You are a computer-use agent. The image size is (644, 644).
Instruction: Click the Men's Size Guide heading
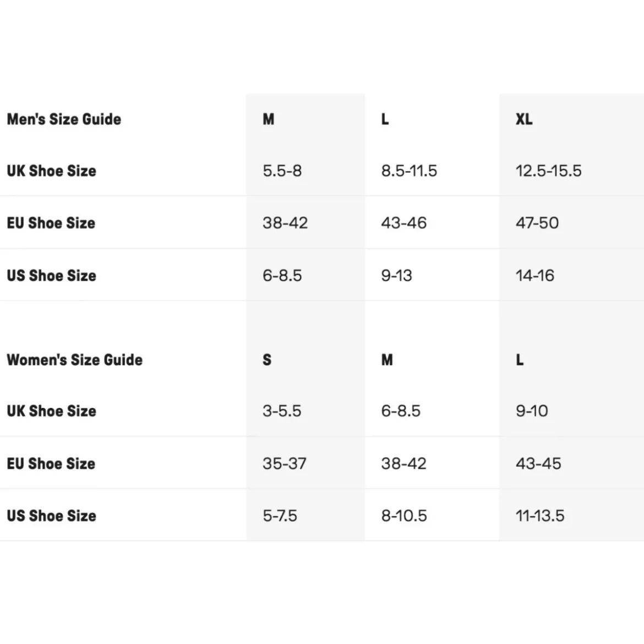pos(64,119)
